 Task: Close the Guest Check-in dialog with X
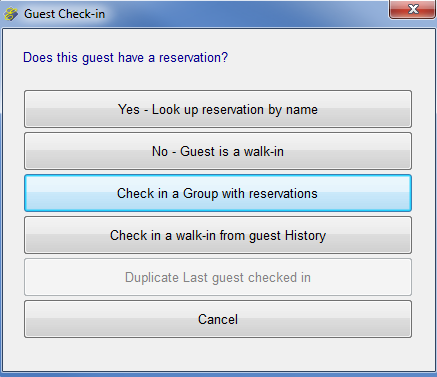413,9
